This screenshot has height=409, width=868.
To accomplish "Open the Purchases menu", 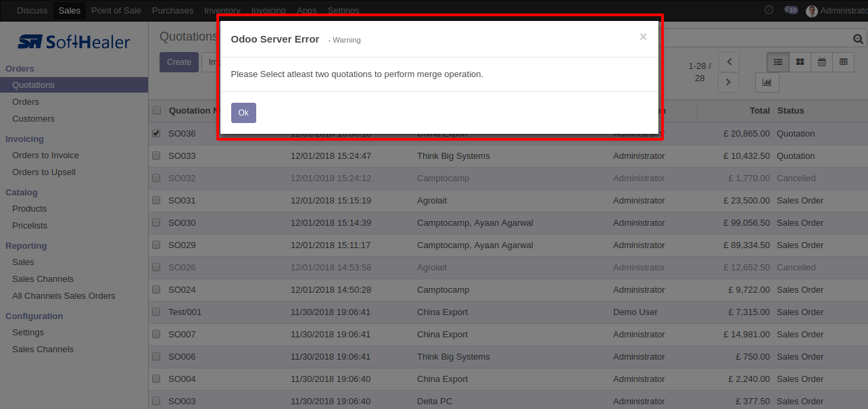I will (x=172, y=10).
